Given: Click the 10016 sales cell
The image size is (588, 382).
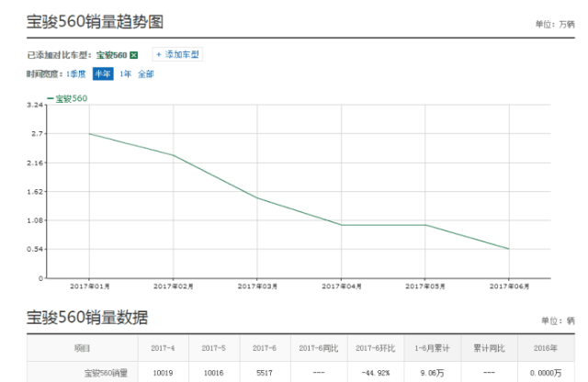Looking at the screenshot, I should (214, 373).
